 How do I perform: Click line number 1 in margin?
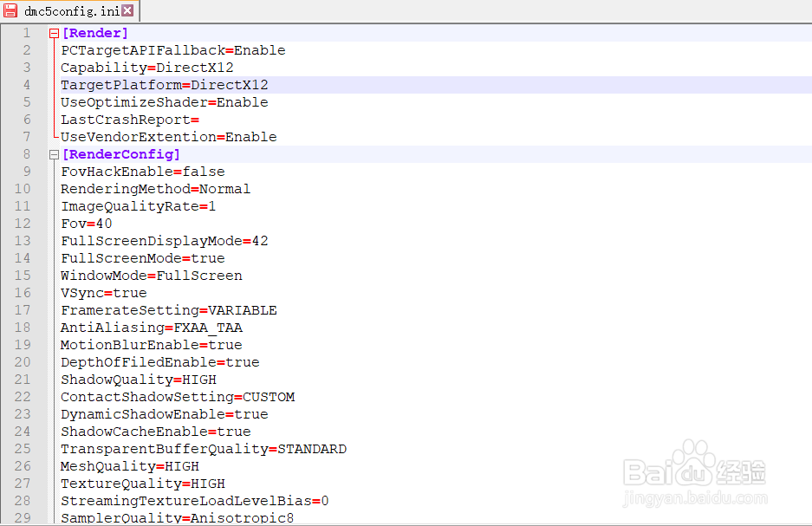click(x=26, y=33)
